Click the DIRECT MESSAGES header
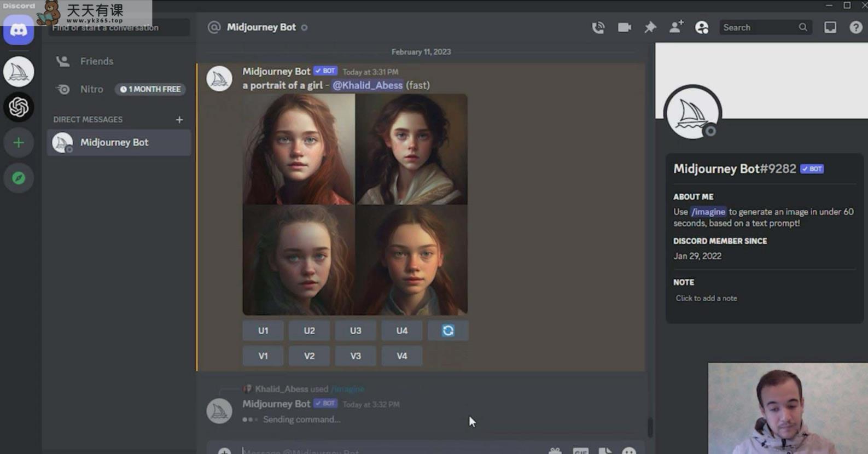 tap(88, 119)
